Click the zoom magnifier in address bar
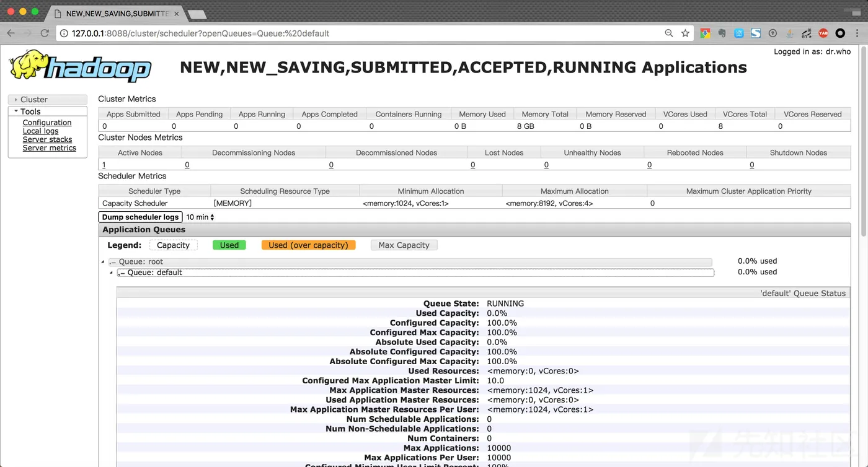This screenshot has width=868, height=467. click(669, 33)
